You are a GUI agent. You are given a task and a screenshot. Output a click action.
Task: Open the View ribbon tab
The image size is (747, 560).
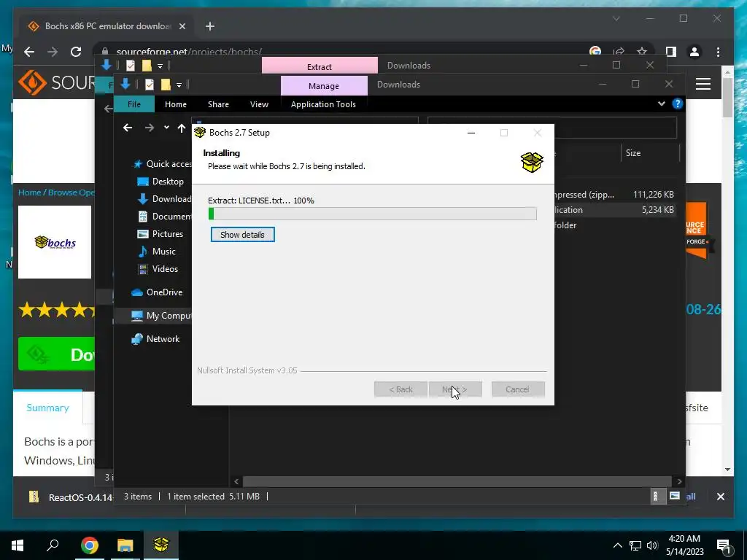(259, 104)
